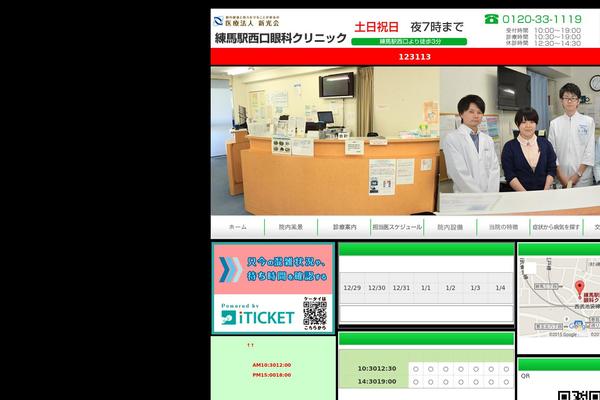This screenshot has width=600, height=400.
Task: Click the 練馬駅西口眼科クリニック clinic title
Action: point(280,38)
